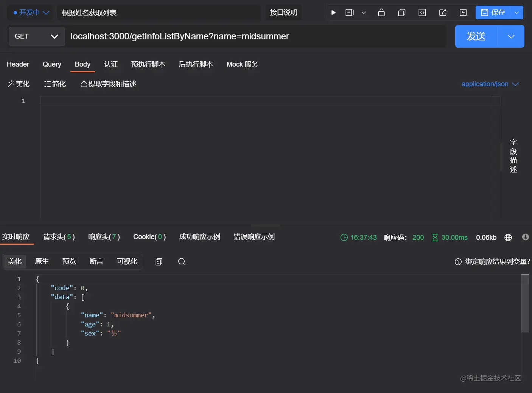The width and height of the screenshot is (532, 393).
Task: Click 绑定响应结果到变量? help link
Action: coord(493,262)
